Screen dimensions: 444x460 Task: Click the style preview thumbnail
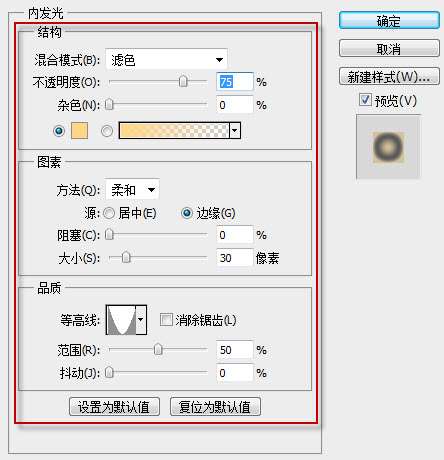tap(388, 147)
